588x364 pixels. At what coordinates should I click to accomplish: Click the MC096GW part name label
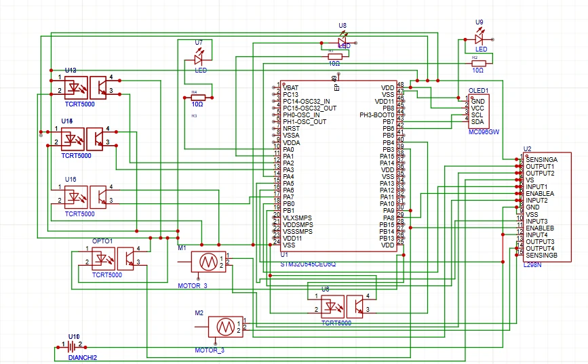coord(484,132)
